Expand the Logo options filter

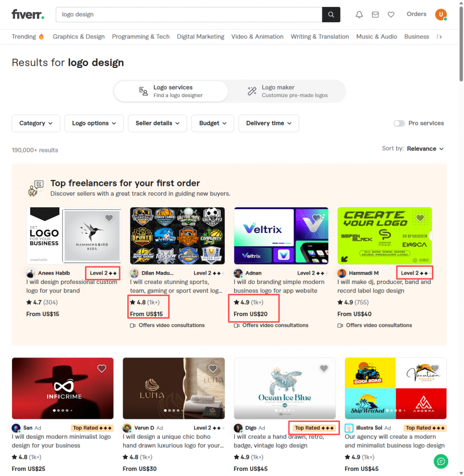(x=94, y=123)
